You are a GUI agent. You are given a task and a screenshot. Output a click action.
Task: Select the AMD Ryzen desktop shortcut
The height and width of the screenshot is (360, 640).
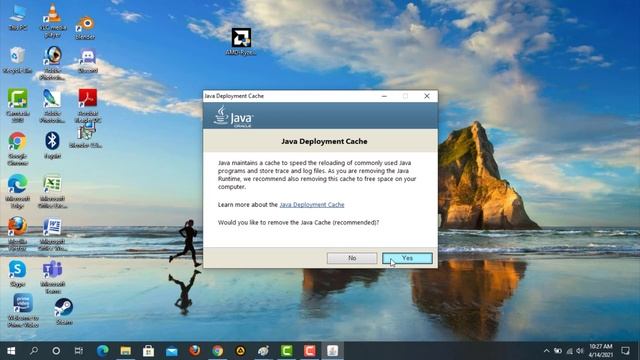pos(241,42)
